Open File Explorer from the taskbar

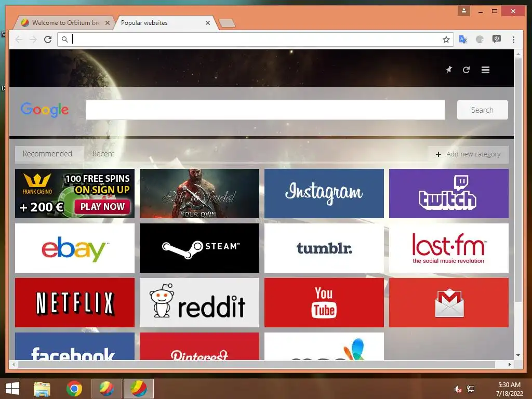42,389
